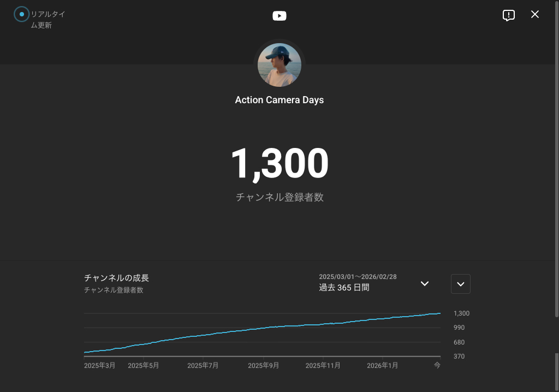Expand the boxed chevron button beside the date range
Viewport: 559px width, 392px height.
click(460, 284)
